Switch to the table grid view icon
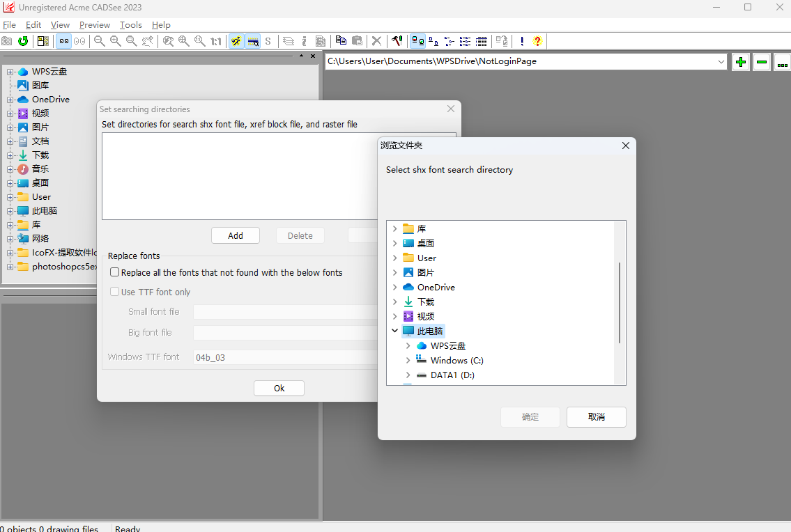This screenshot has height=532, width=791. pos(482,41)
